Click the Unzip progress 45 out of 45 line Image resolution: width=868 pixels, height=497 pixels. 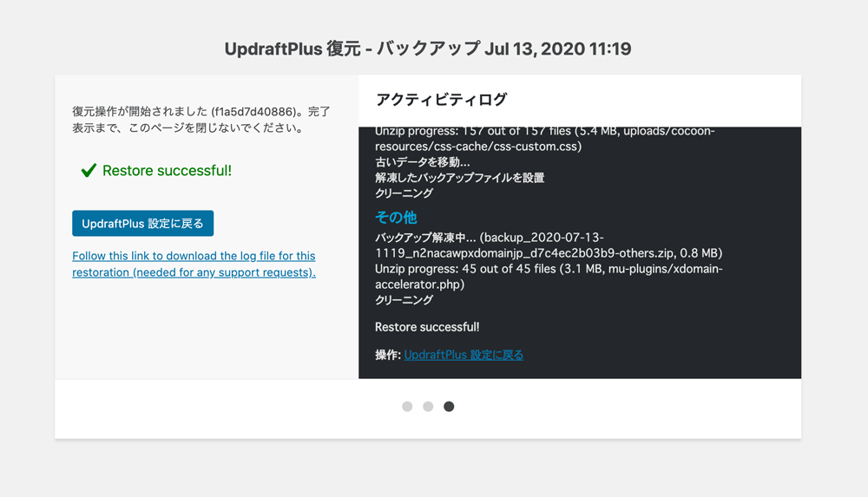point(549,277)
